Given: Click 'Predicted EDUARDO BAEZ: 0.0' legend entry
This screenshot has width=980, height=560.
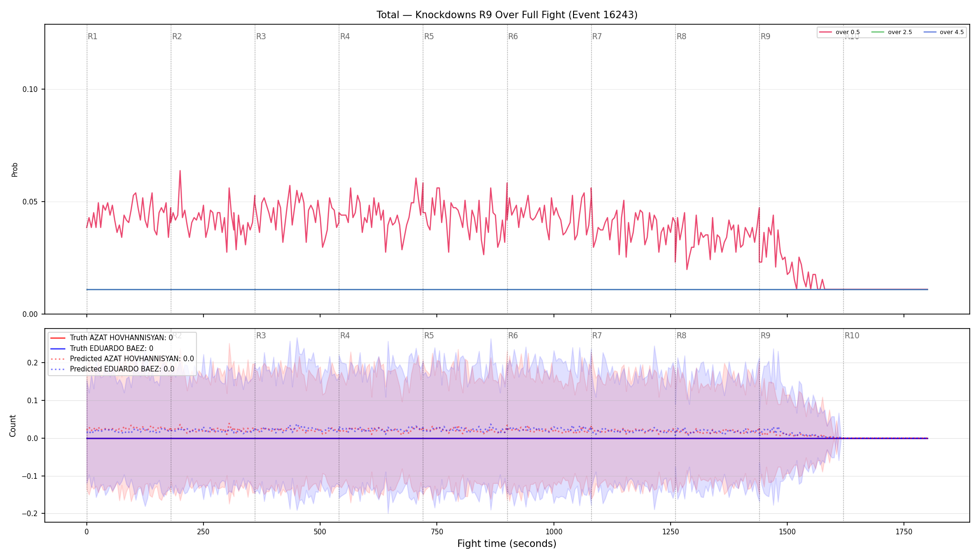Looking at the screenshot, I should tap(112, 369).
